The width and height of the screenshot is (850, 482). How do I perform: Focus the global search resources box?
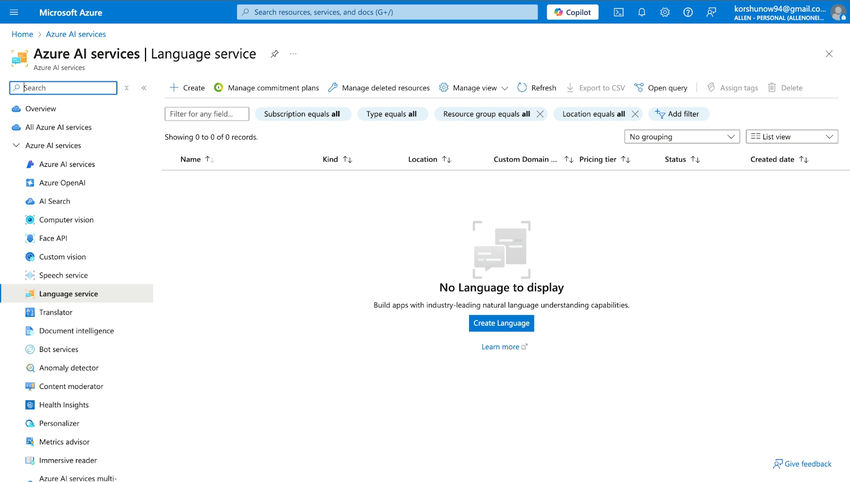tap(387, 12)
